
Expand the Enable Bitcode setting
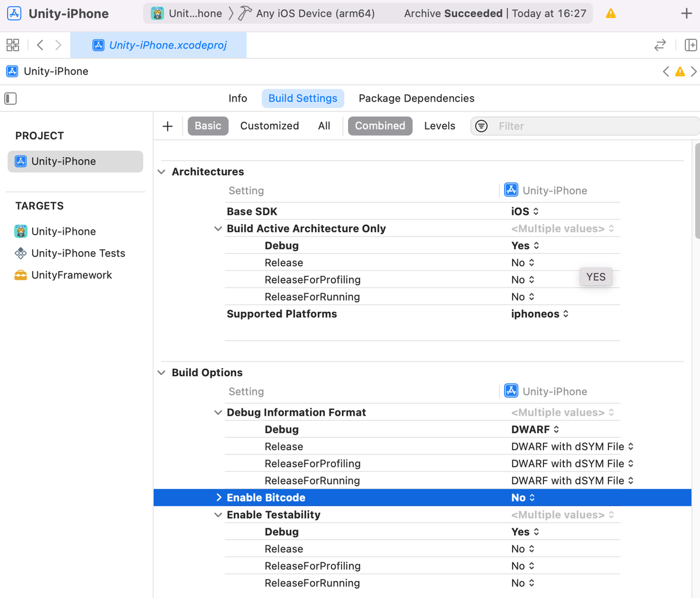(x=219, y=498)
